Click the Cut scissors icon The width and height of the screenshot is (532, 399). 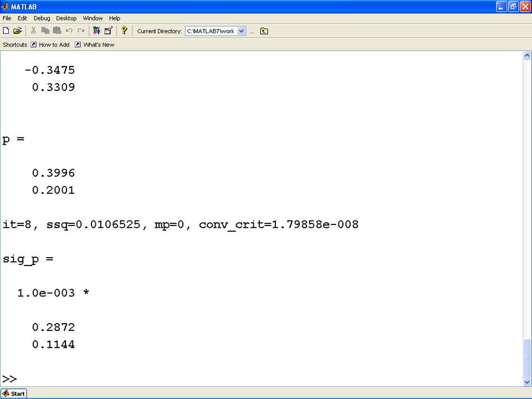(33, 31)
